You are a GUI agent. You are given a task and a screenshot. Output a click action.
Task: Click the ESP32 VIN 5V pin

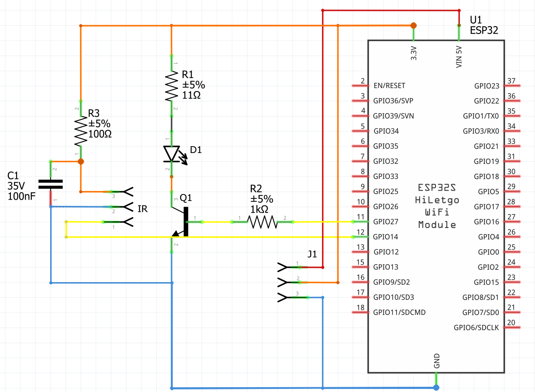459,33
